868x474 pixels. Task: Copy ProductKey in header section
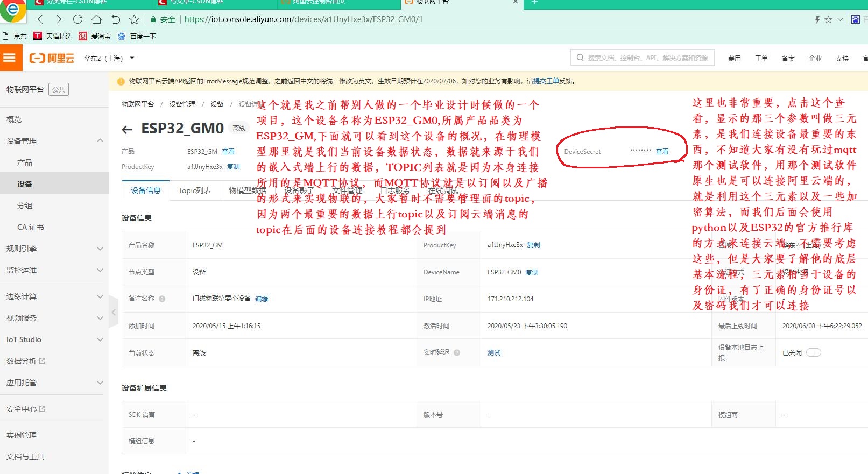[x=233, y=167]
